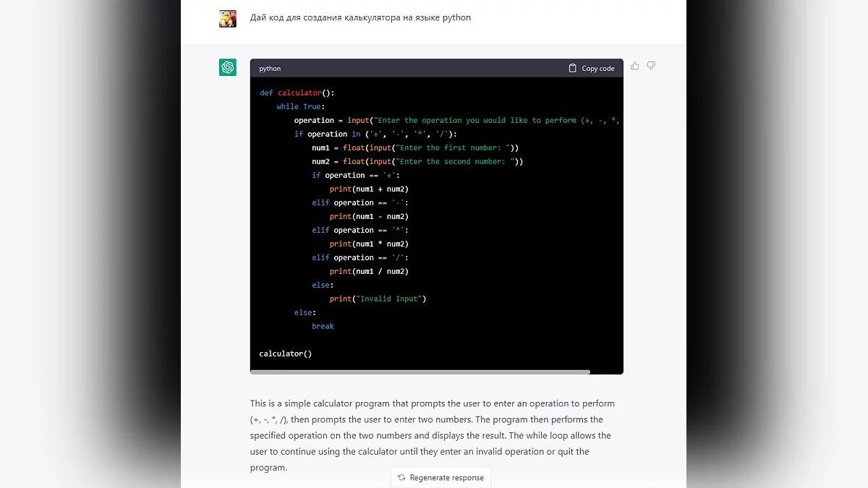Click the clipboard icon beside Copy code

[x=573, y=68]
